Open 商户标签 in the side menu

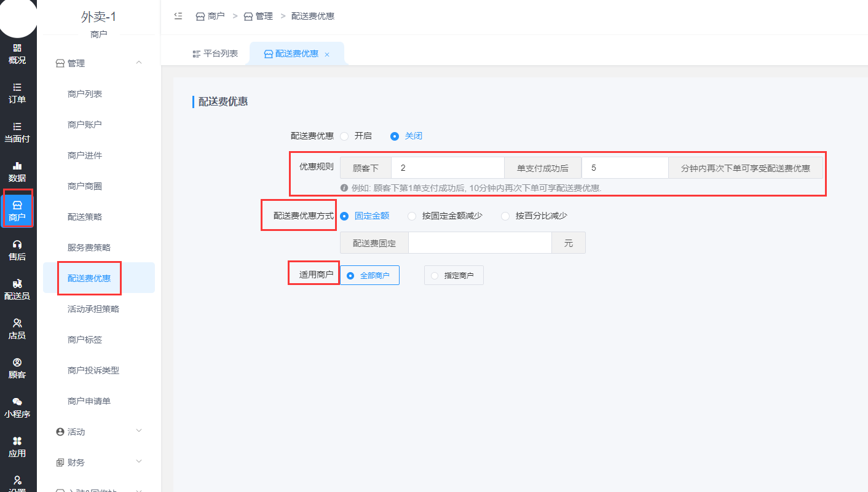[x=85, y=340]
